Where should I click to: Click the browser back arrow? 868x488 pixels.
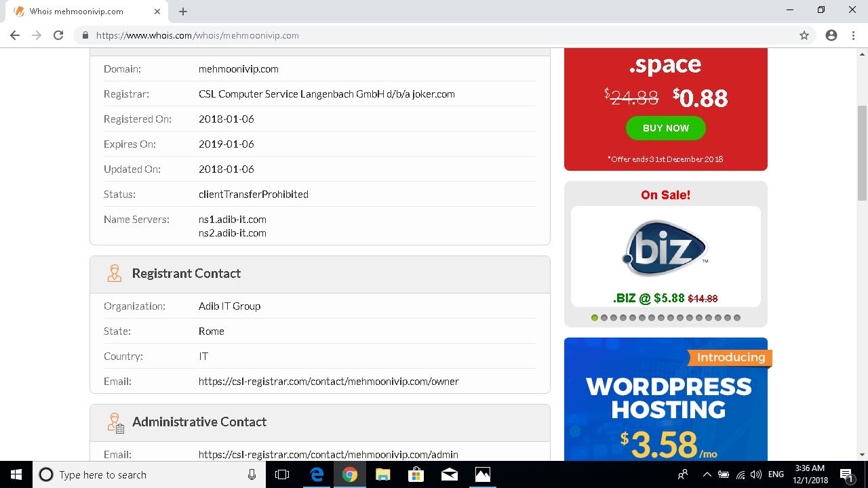click(15, 35)
